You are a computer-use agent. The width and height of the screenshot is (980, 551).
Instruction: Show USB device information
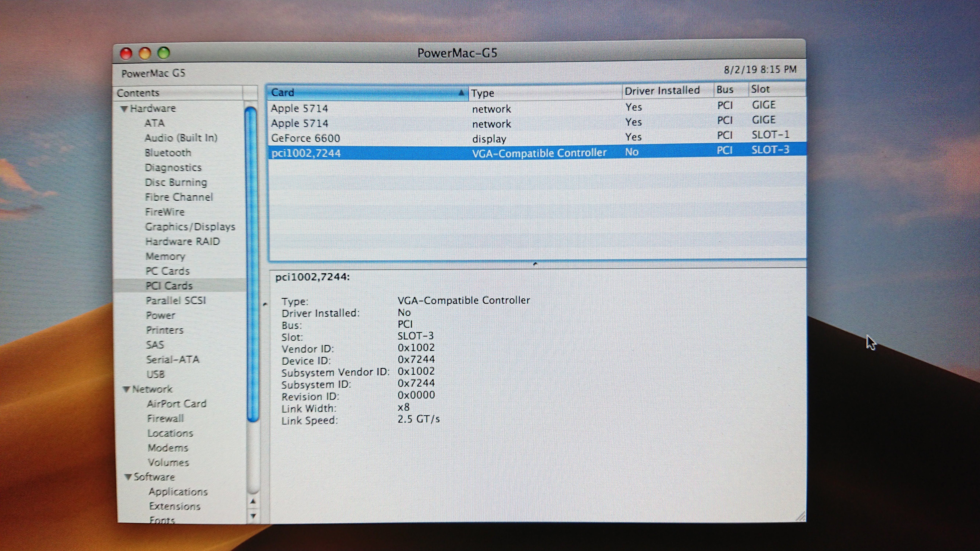(156, 374)
